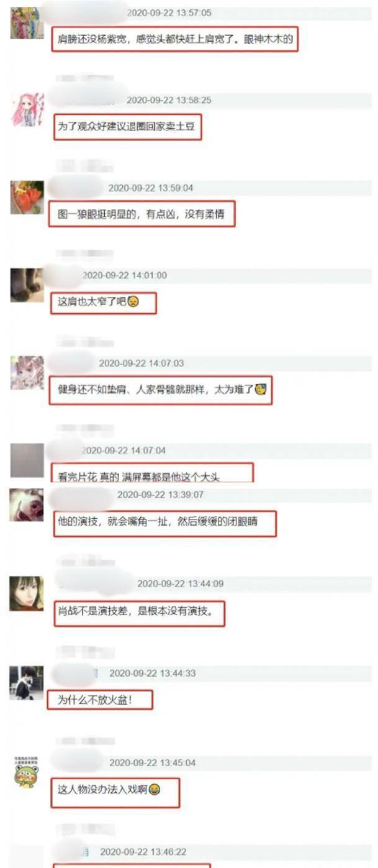Click the comment '这肩也太窄了吧'

[x=92, y=302]
